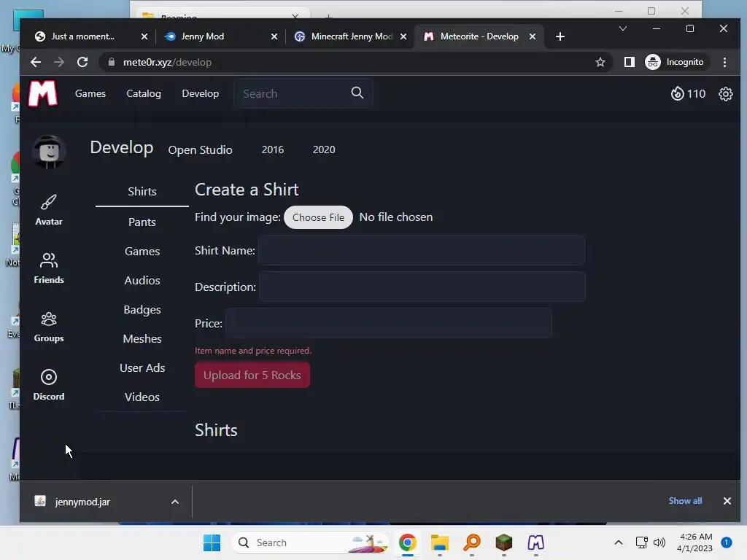747x560 pixels.
Task: Reload the current page
Action: [x=82, y=62]
